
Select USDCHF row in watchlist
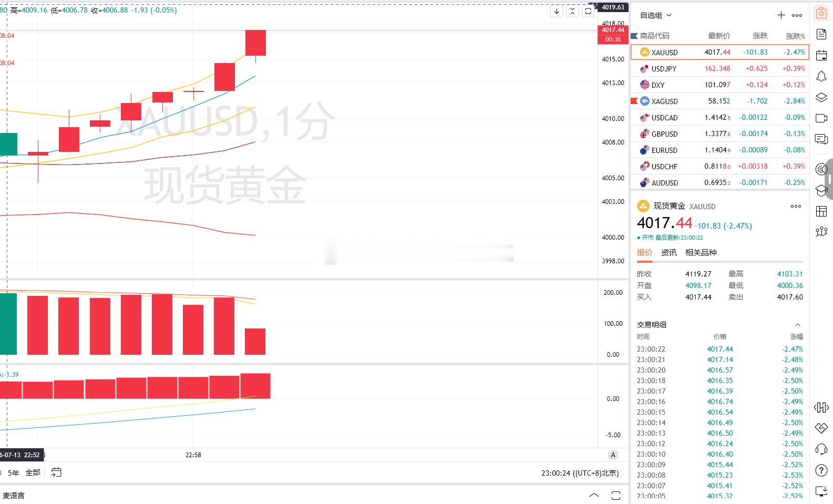pyautogui.click(x=719, y=166)
